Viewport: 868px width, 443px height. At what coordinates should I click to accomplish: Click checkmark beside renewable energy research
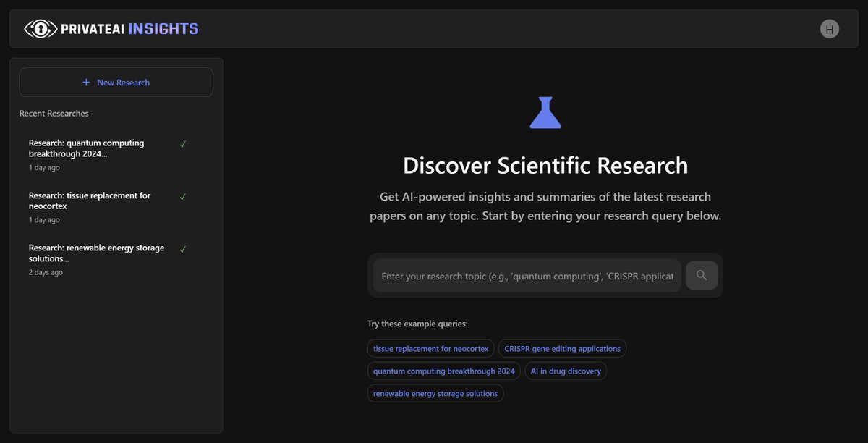point(183,249)
